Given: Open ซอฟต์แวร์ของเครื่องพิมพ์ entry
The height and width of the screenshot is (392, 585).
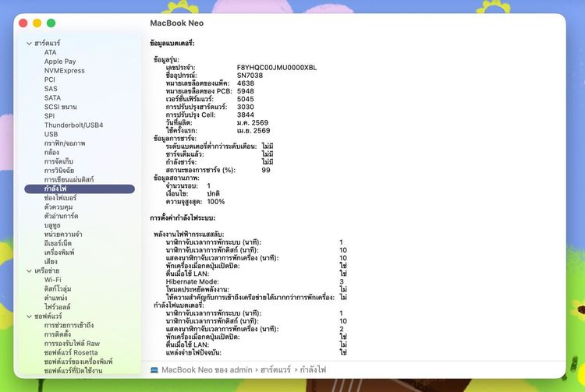Looking at the screenshot, I should coord(78,362).
